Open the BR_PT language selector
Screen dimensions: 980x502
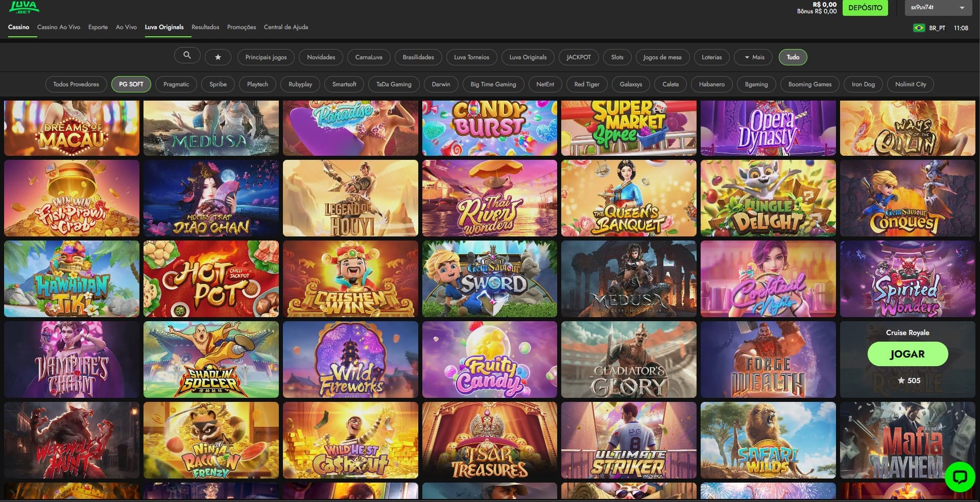coord(937,28)
